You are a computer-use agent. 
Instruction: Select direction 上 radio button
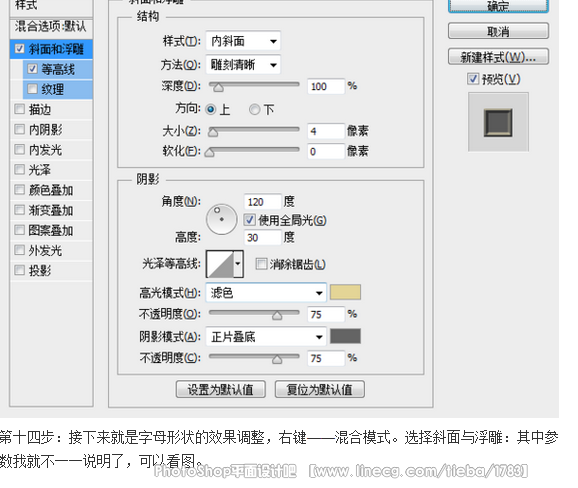click(x=211, y=109)
